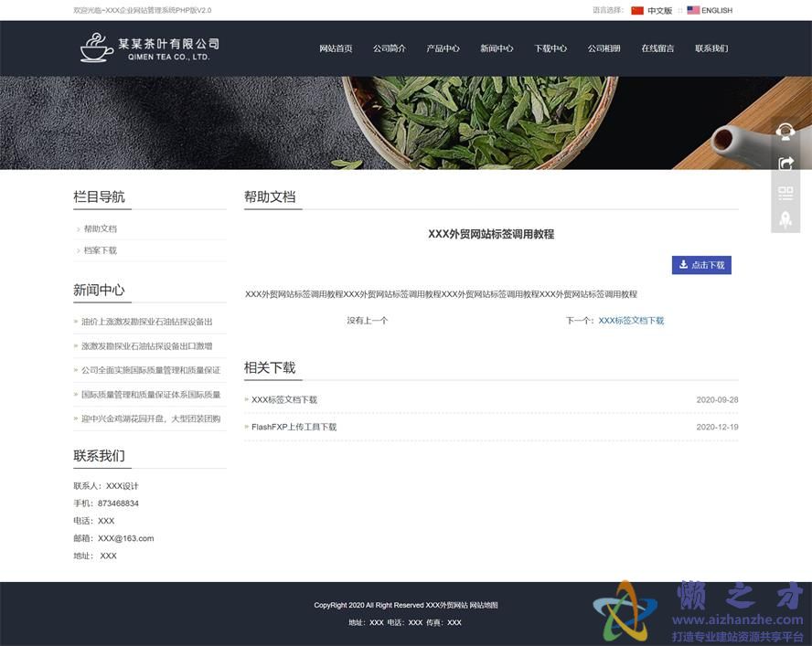Open 网站首页 in navigation bar
Screen dimensions: 812x646
[336, 48]
